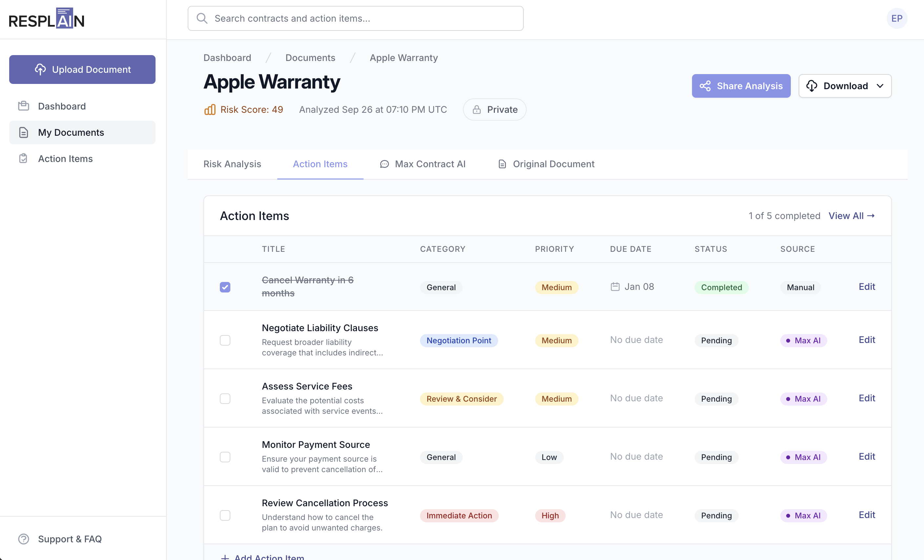Screen dimensions: 924x560
Task: Switch to the Risk Analysis tab
Action: pos(232,164)
